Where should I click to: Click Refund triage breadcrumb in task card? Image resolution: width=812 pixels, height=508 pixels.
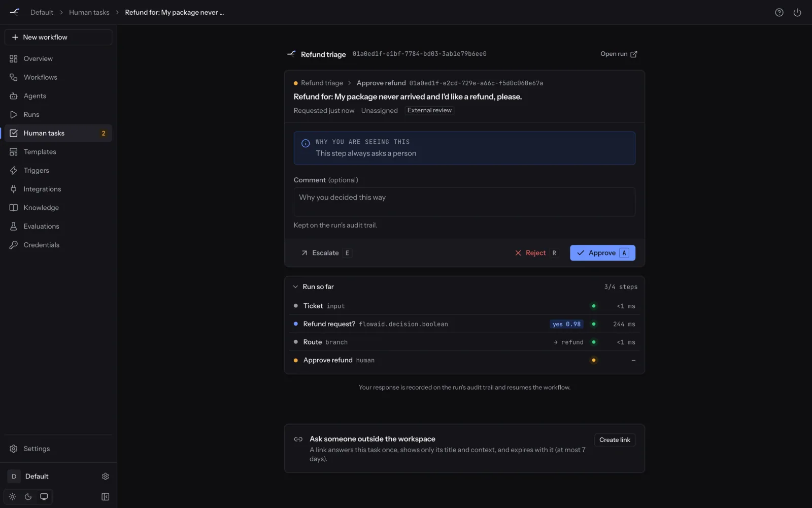[322, 83]
